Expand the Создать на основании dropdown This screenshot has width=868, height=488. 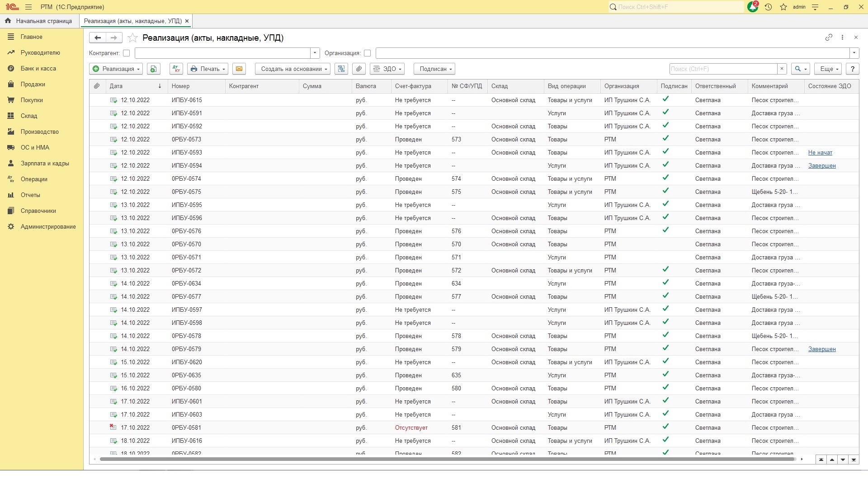point(292,69)
